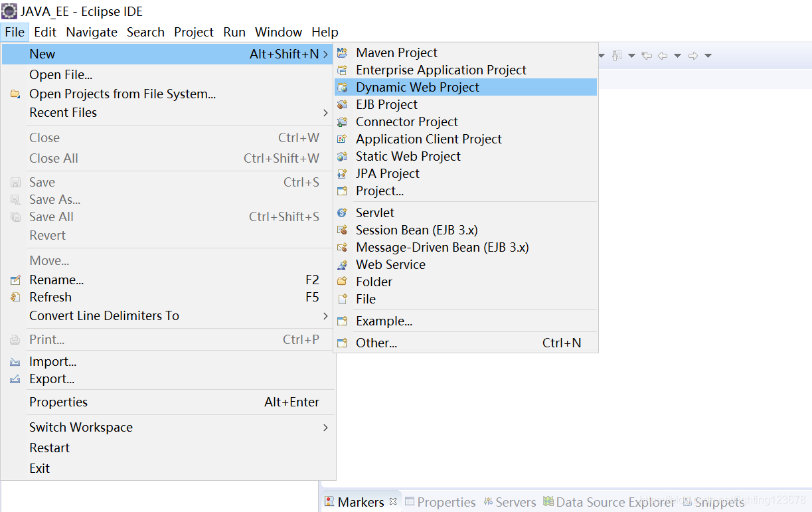Click the EJB Project icon

343,104
